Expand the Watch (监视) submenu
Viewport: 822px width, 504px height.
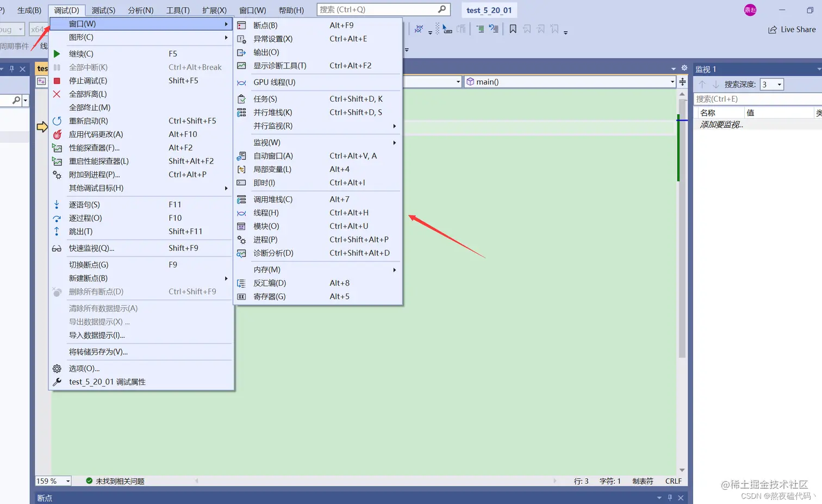[x=318, y=142]
